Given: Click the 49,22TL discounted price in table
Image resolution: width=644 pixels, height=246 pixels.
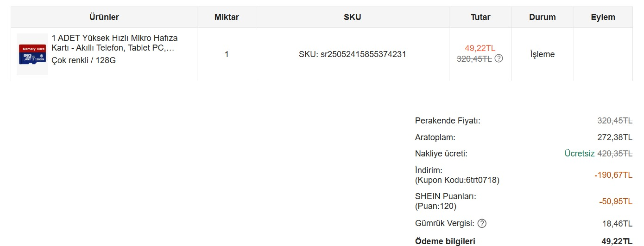Looking at the screenshot, I should pos(480,48).
